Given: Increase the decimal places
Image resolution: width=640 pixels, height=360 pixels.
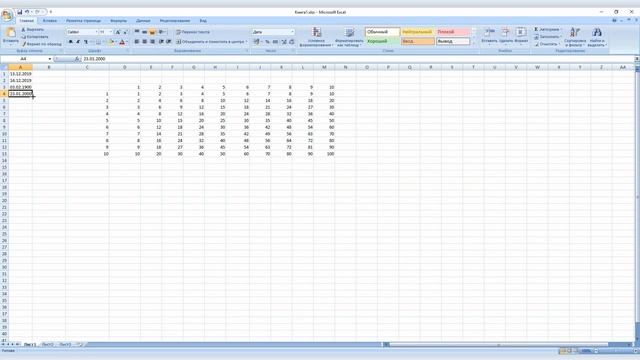Looking at the screenshot, I should [284, 42].
